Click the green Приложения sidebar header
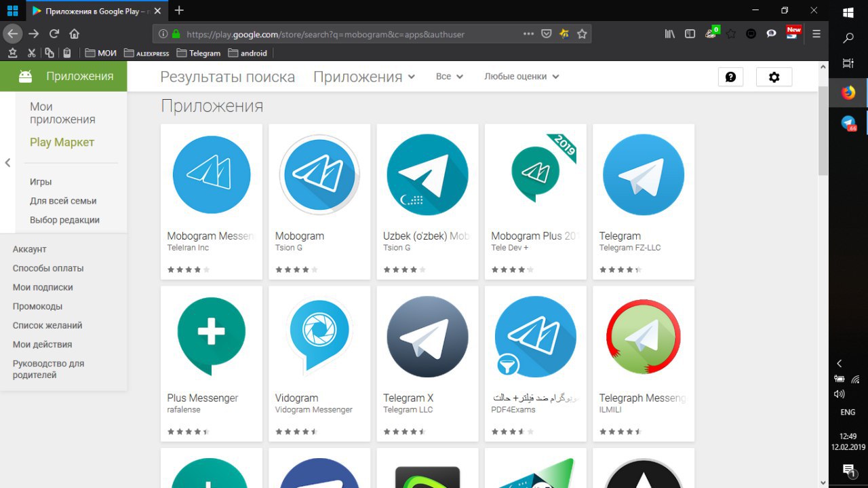Image resolution: width=868 pixels, height=488 pixels. click(63, 76)
